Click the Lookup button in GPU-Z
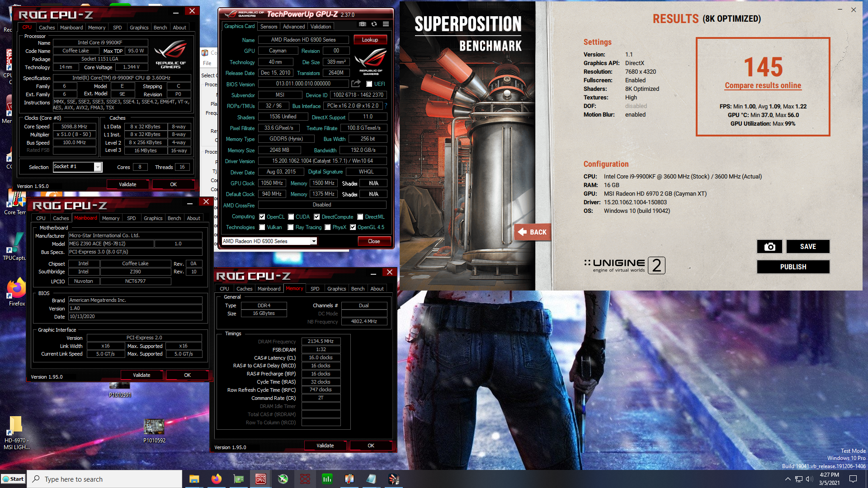This screenshot has height=488, width=868. pyautogui.click(x=370, y=40)
